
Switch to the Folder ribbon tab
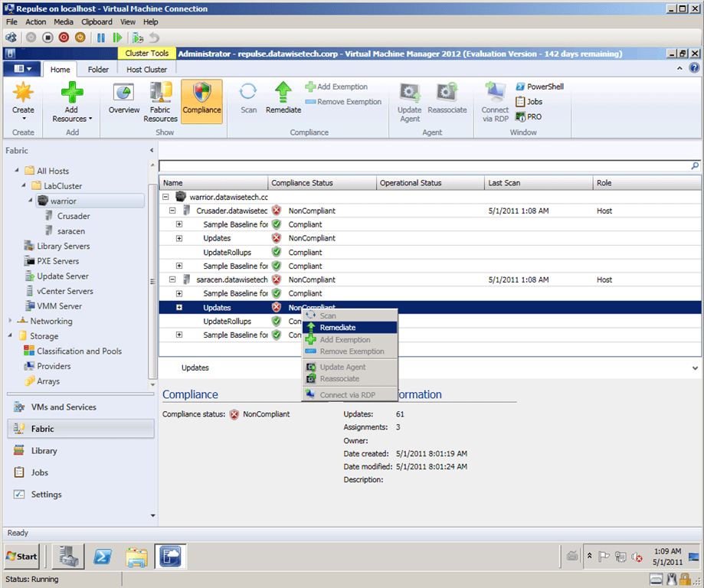coord(98,70)
